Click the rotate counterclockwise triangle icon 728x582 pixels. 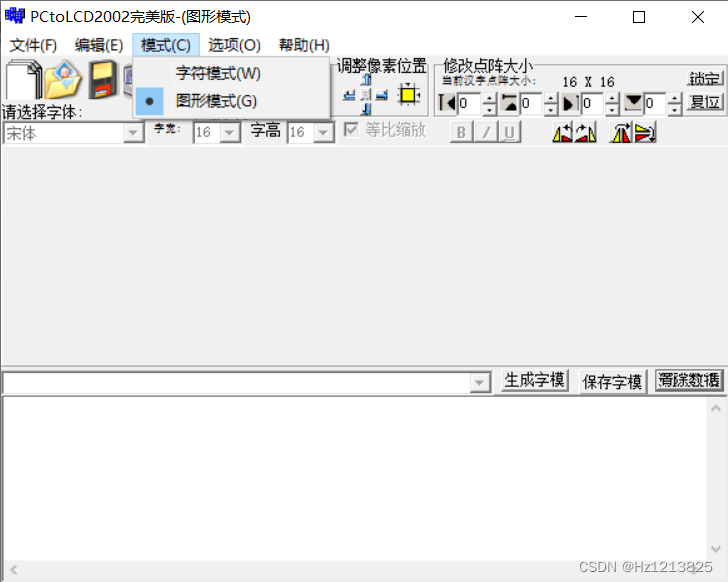(562, 133)
